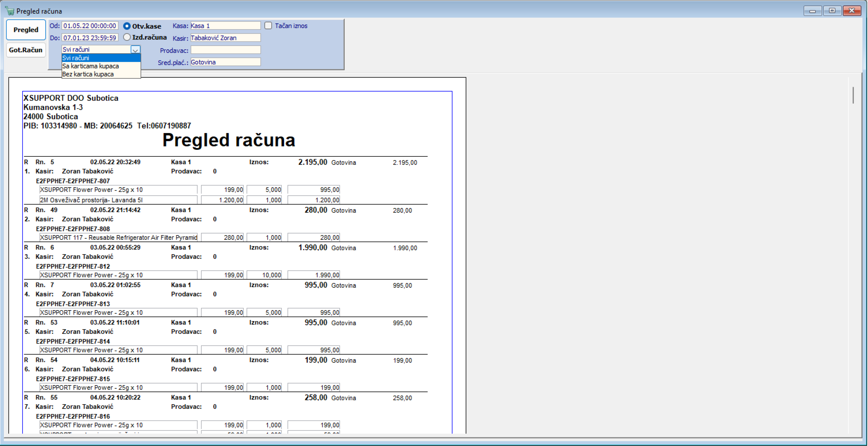Click bold amount 258,00
Screen dimensions: 868x446
pyautogui.click(x=316, y=398)
